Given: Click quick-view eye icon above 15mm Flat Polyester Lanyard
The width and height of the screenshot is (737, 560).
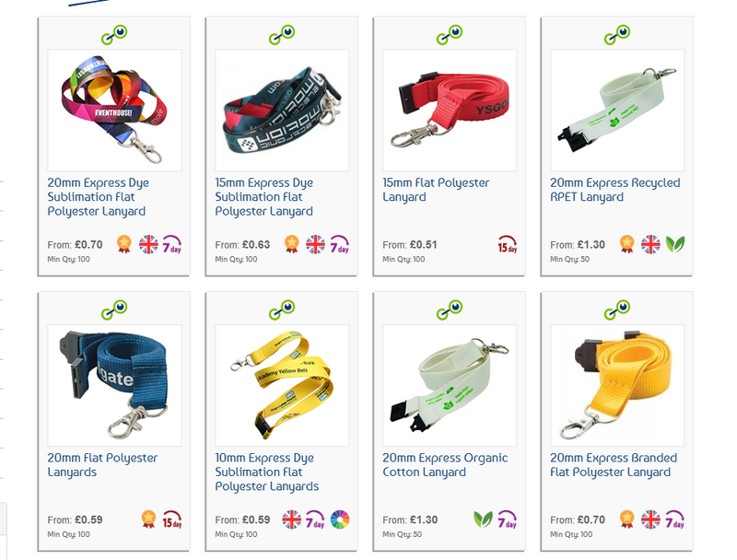Looking at the screenshot, I should click(x=450, y=34).
